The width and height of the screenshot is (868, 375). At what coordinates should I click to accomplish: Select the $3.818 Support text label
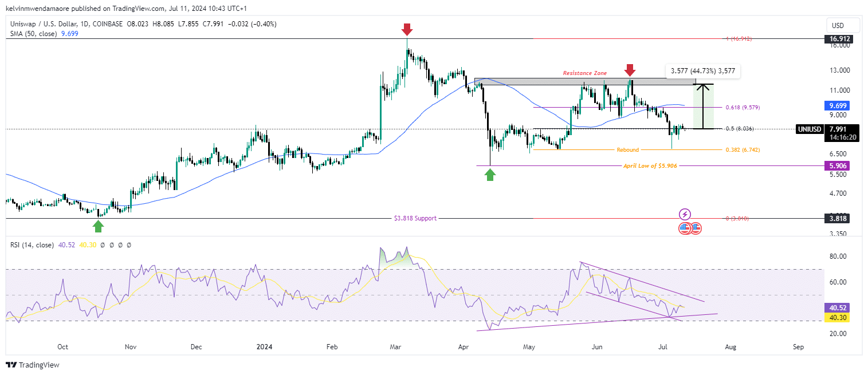[x=415, y=218]
